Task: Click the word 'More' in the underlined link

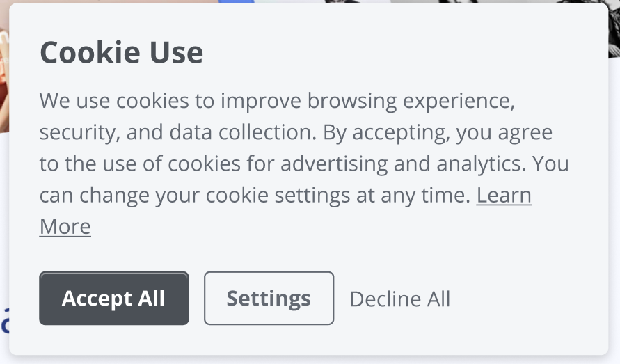Action: 65,227
